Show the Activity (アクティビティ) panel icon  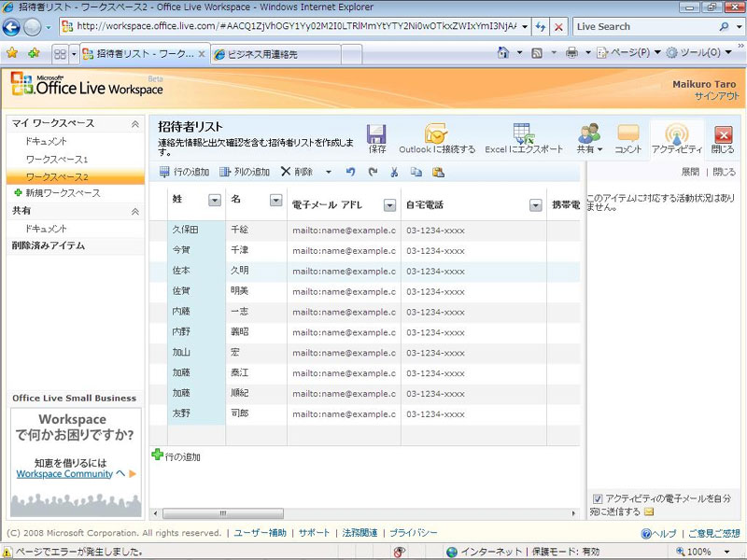point(676,133)
